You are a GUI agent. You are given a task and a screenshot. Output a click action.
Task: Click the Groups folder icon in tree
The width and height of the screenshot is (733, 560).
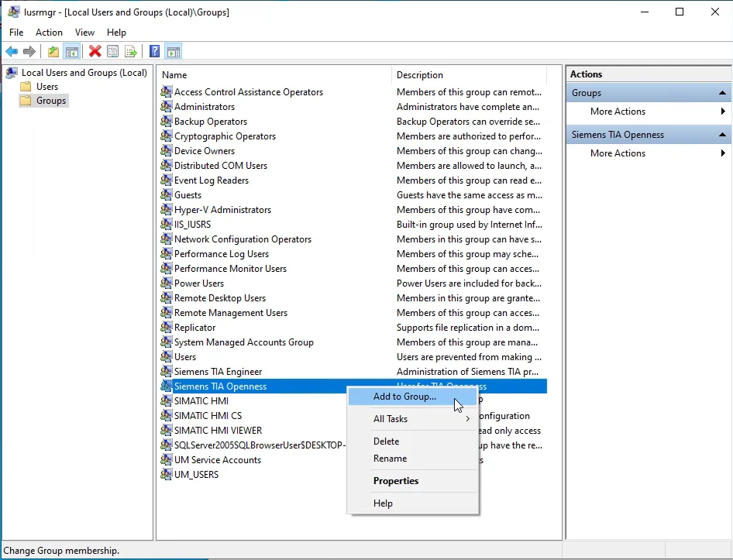coord(26,101)
